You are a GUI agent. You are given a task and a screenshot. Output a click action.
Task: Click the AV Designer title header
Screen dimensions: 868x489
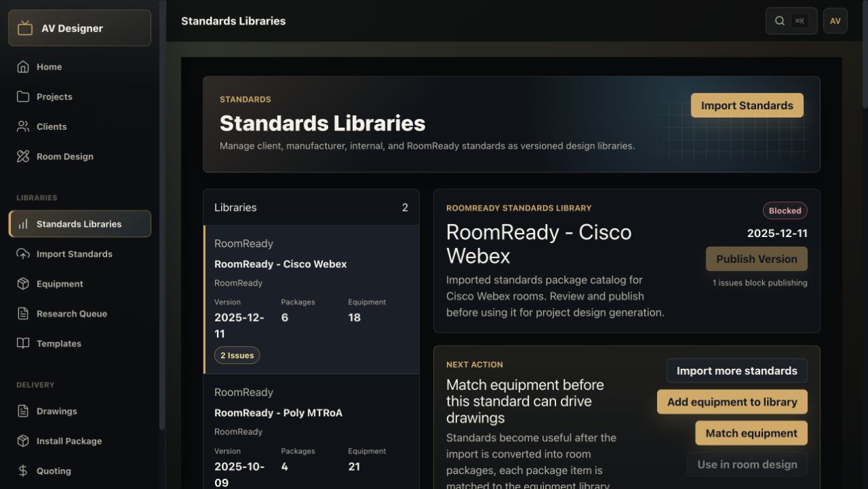coord(80,28)
